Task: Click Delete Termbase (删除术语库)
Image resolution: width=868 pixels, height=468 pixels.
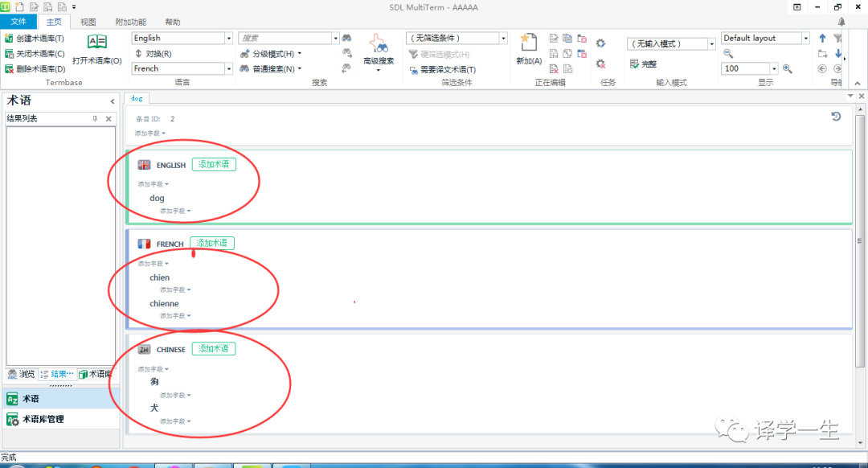Action: (35, 68)
